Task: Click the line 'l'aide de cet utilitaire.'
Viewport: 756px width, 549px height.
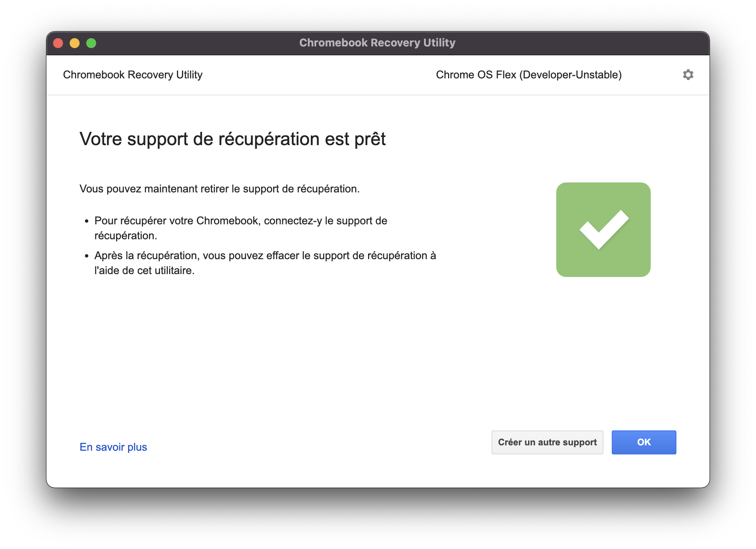Action: [x=144, y=270]
